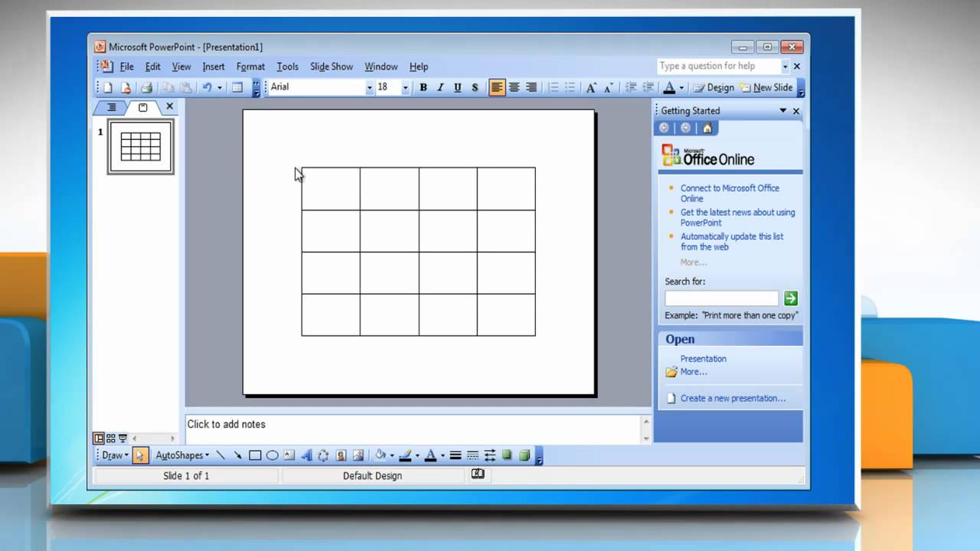Open the Insert menu
Image resolution: width=980 pixels, height=551 pixels.
214,67
